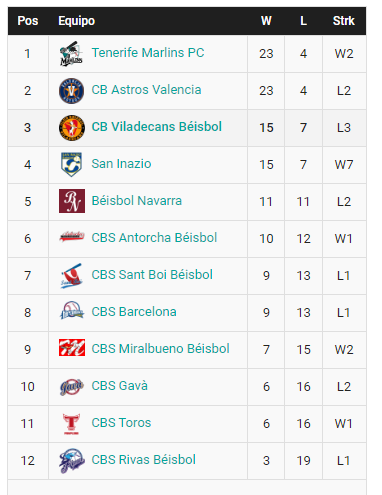This screenshot has height=495, width=382.
Task: Open the CBS Miralbueno Béisbol link
Action: click(160, 349)
